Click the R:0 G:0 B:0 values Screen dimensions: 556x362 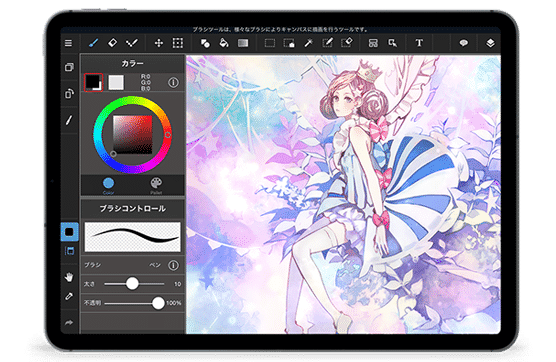click(145, 82)
